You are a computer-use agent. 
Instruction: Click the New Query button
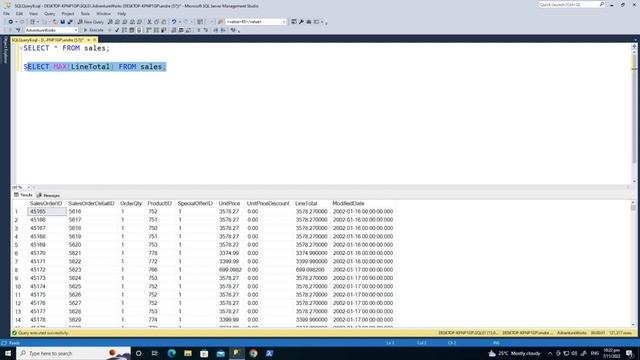click(91, 22)
